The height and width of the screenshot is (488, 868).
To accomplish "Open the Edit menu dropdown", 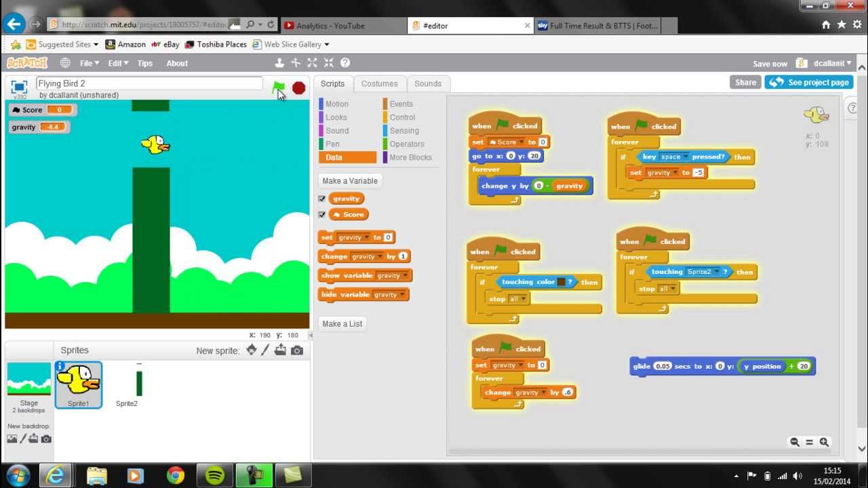I will [117, 63].
